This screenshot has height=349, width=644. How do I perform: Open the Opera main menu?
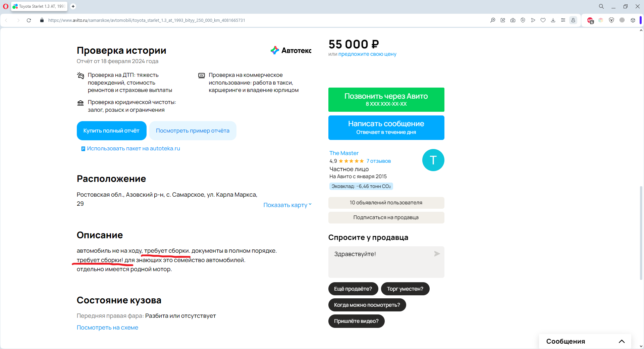(x=5, y=6)
